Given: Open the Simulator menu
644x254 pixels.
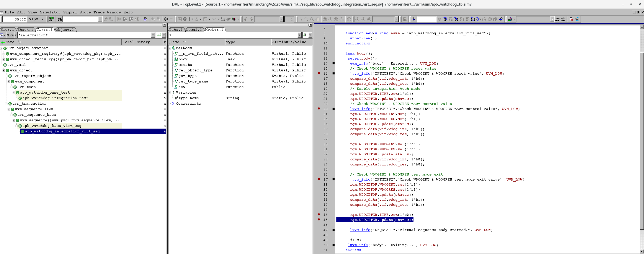Looking at the screenshot, I should click(50, 12).
